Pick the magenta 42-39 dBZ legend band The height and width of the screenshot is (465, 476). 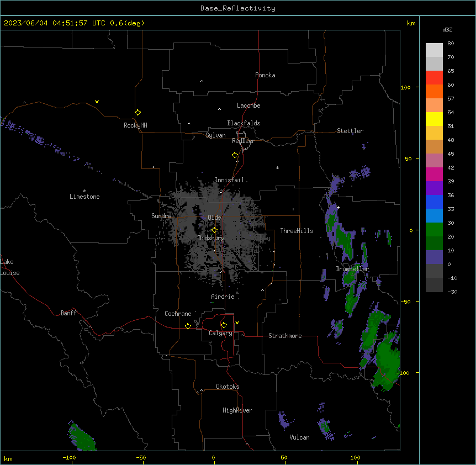[434, 174]
